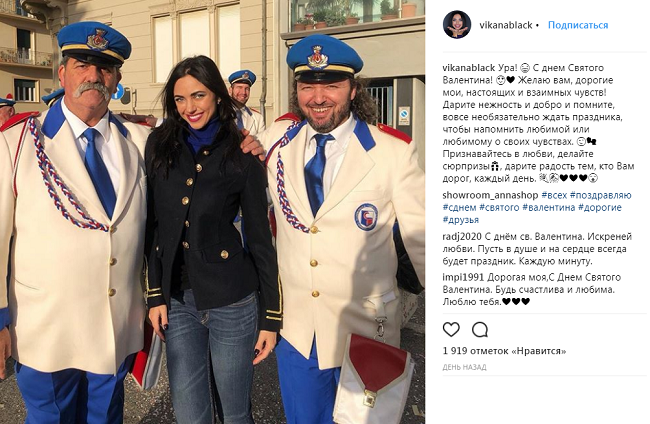Click the #друзья hashtag
The image size is (650, 424).
pos(461,220)
